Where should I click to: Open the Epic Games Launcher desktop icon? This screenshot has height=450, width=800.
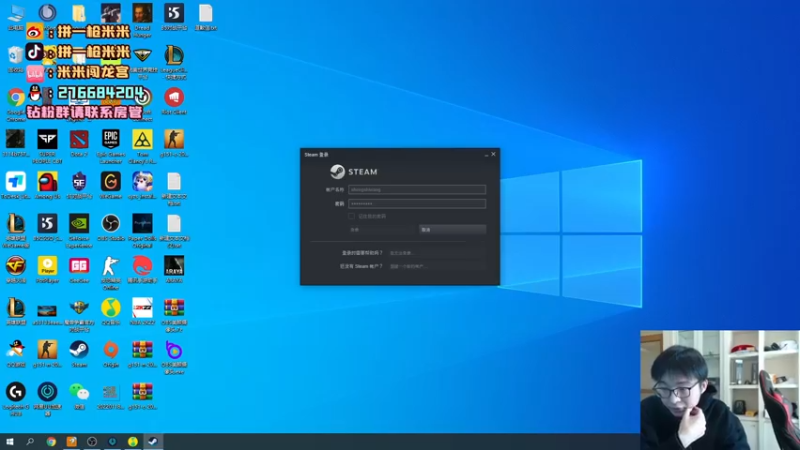[x=111, y=139]
